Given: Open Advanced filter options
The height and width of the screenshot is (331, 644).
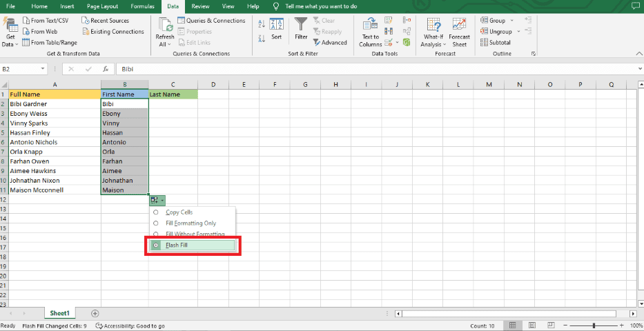Looking at the screenshot, I should click(x=330, y=43).
